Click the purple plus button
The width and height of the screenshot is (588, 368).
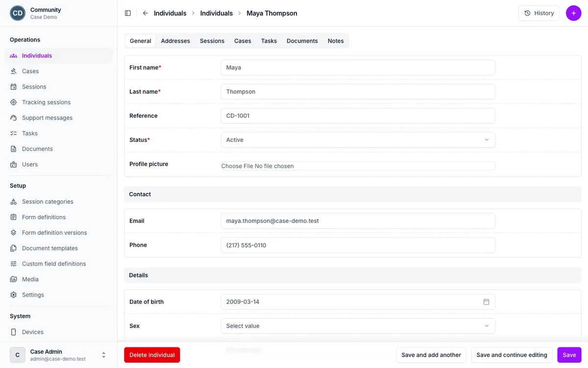tap(573, 13)
